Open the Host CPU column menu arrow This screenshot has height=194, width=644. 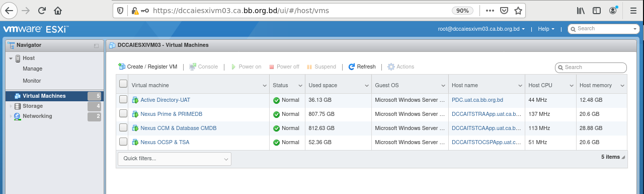point(571,86)
